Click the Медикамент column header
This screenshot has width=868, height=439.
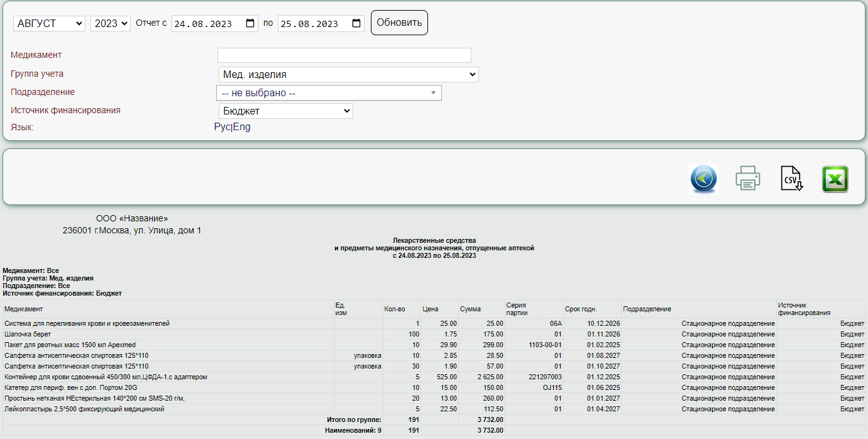[x=24, y=309]
